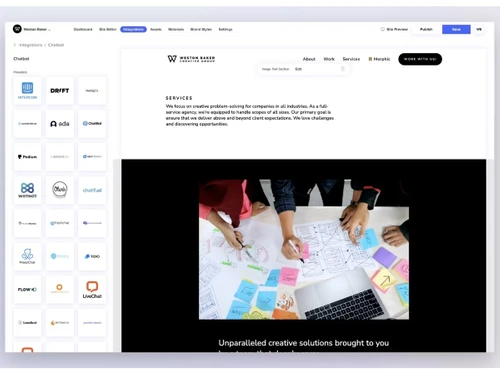This screenshot has height=375, width=500.
Task: Click the sticky notes workspace image
Action: (304, 249)
